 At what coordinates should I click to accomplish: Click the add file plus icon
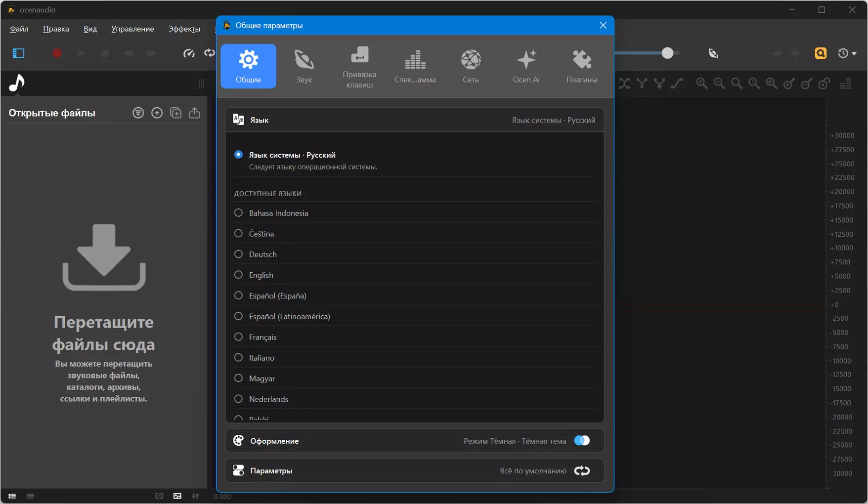tap(157, 113)
